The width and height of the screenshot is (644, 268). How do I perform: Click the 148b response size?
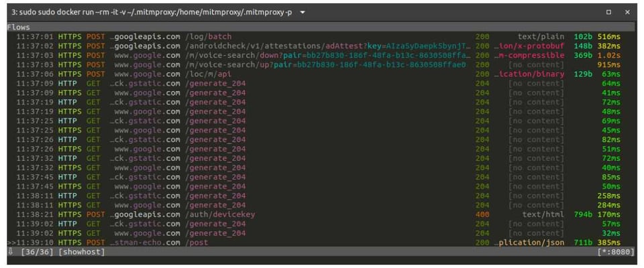583,46
